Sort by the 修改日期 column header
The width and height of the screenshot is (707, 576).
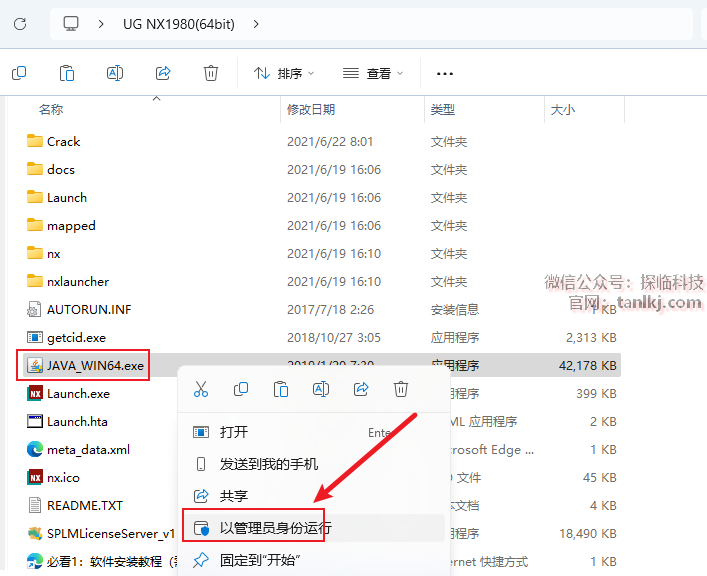tap(311, 110)
